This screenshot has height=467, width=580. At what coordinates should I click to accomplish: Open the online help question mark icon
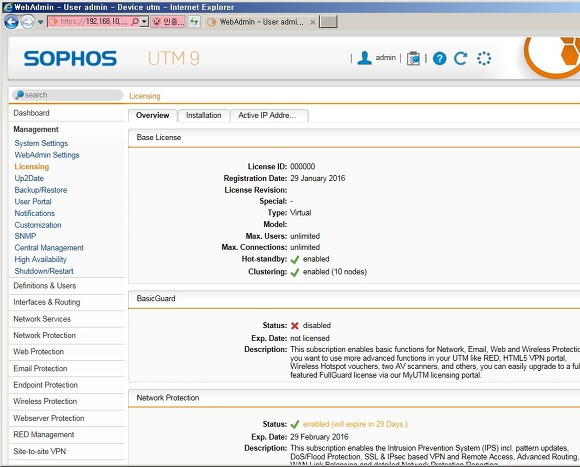439,58
